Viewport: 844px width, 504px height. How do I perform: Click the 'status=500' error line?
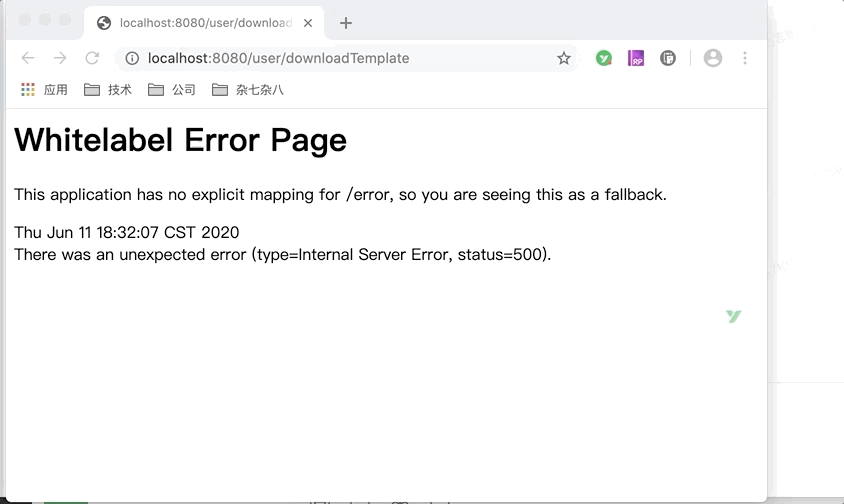[x=283, y=254]
